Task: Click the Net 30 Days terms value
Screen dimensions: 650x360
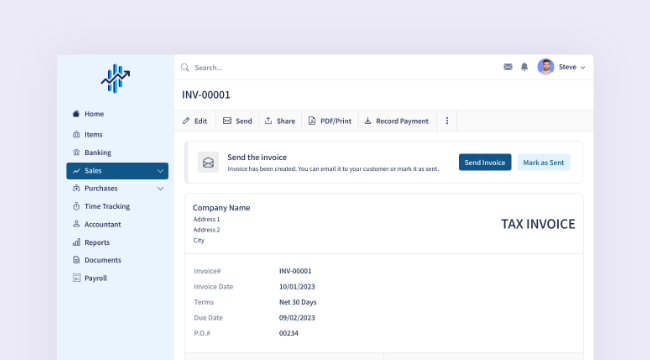Action: coord(298,302)
